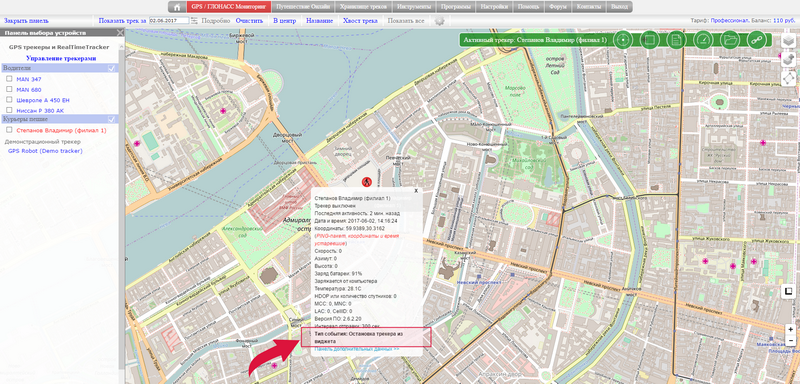Go to the home page via house icon
The image size is (800, 384).
click(178, 7)
